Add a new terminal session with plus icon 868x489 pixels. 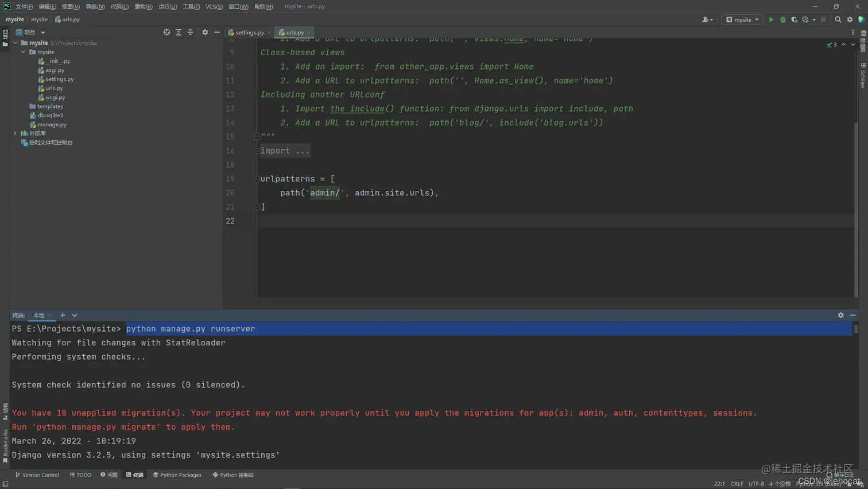(63, 315)
